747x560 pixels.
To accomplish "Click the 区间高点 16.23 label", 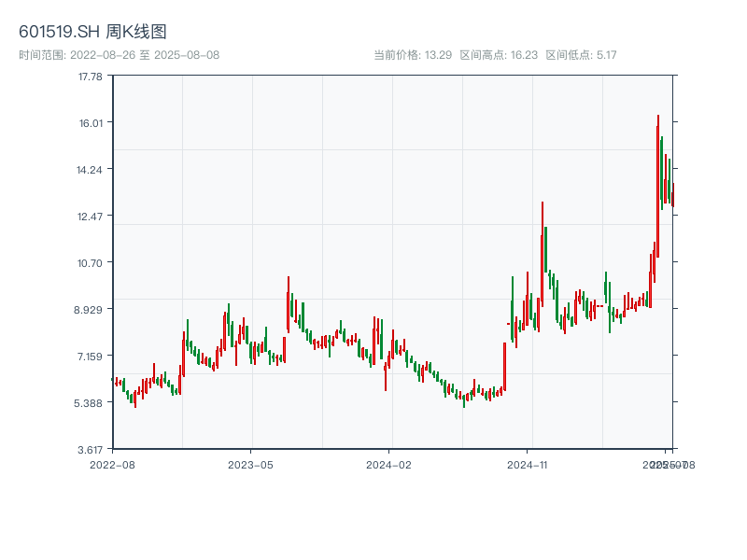I will click(x=499, y=55).
